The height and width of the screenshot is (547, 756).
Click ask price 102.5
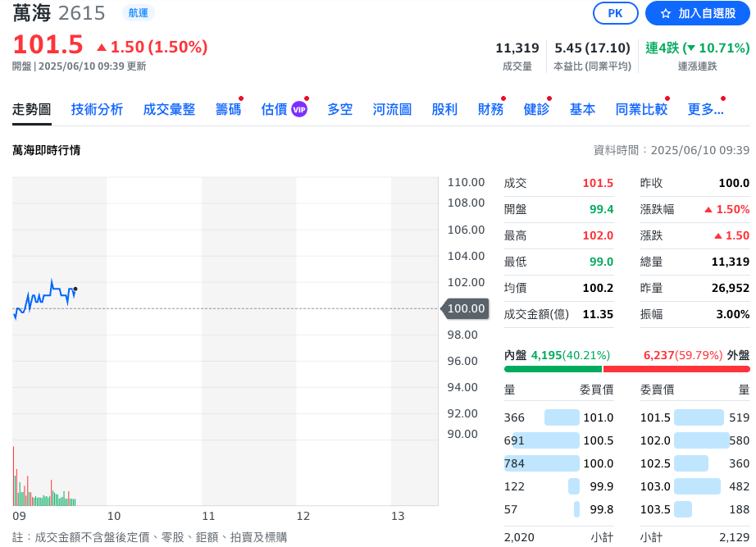point(655,463)
